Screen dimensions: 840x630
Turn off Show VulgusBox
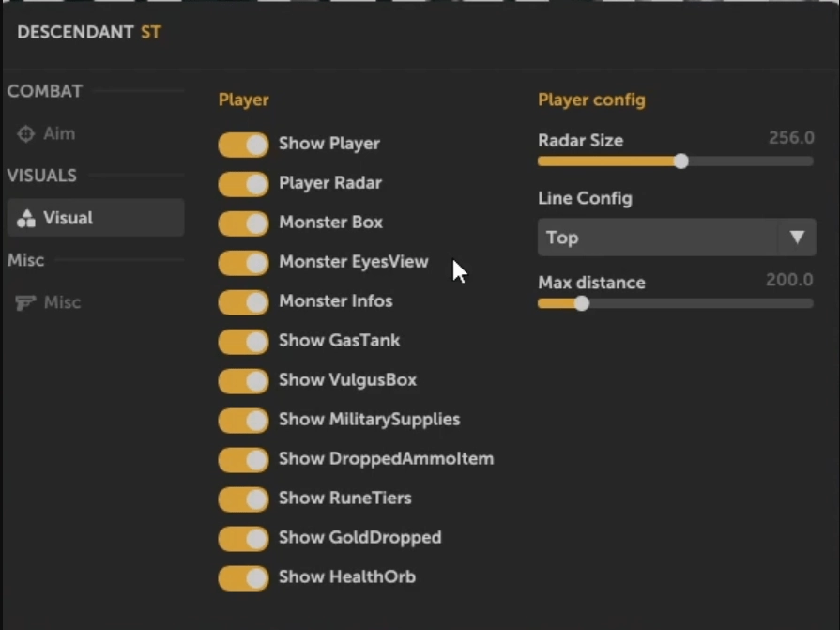(243, 381)
